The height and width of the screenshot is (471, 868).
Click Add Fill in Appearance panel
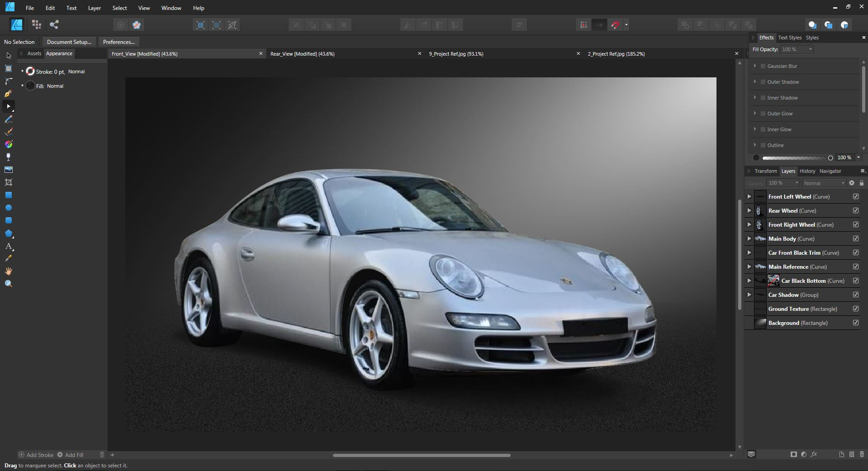coord(70,455)
